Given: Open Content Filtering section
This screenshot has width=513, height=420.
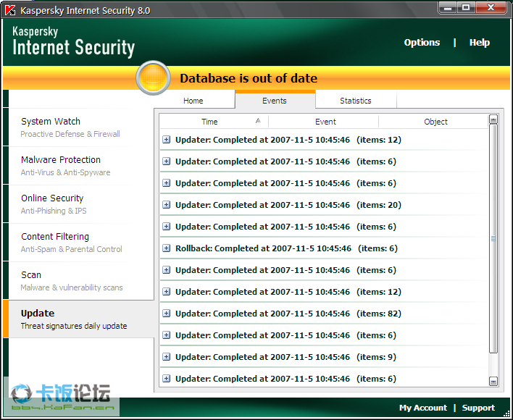Looking at the screenshot, I should (81, 242).
